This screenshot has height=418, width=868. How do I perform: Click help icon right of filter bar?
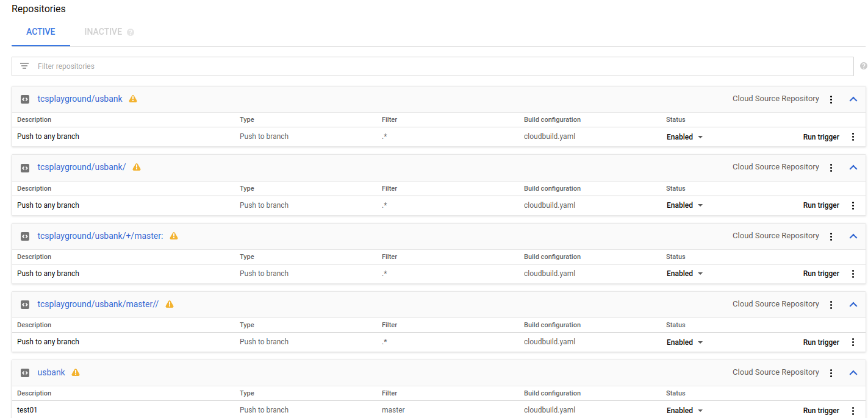(863, 66)
